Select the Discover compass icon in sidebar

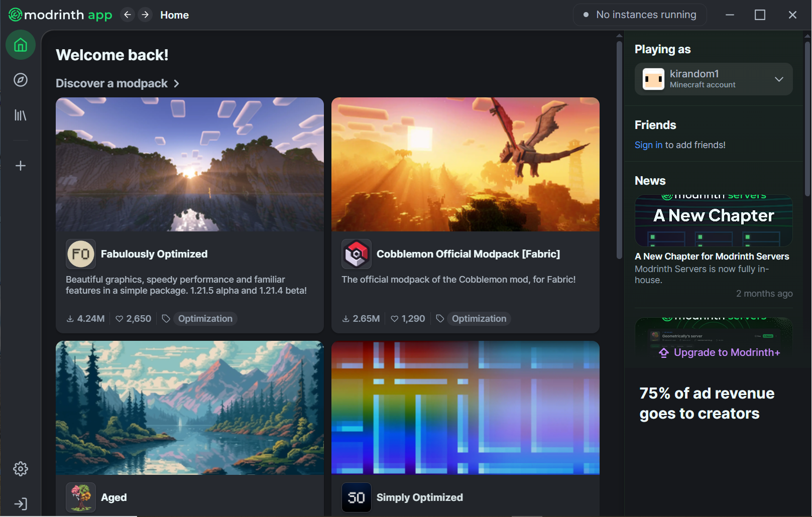pos(20,80)
